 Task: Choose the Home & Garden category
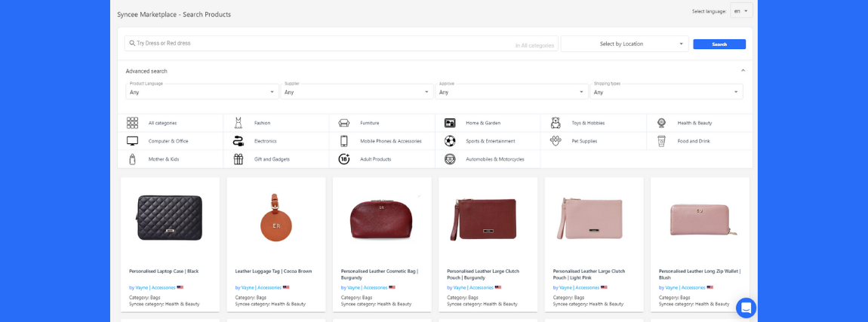pyautogui.click(x=482, y=123)
